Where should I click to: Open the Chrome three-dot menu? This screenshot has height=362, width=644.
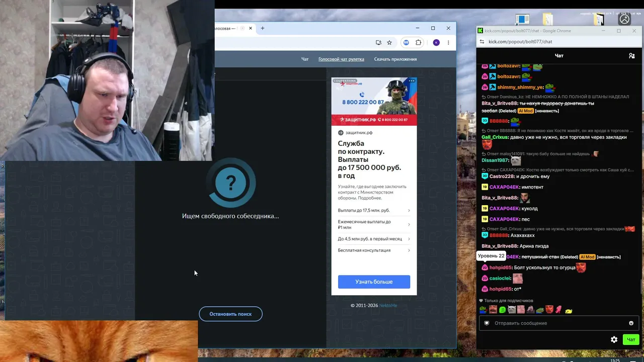pos(448,43)
